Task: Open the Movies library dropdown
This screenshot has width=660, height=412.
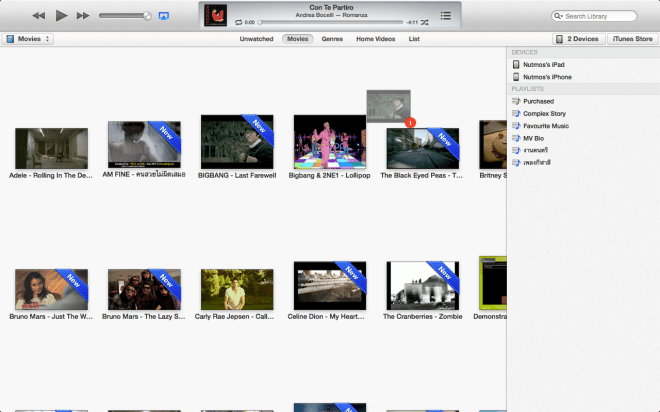Action: coord(28,39)
